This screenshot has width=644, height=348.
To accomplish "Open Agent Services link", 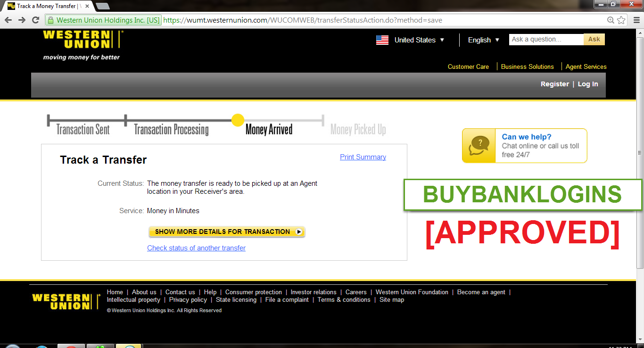I will (586, 66).
